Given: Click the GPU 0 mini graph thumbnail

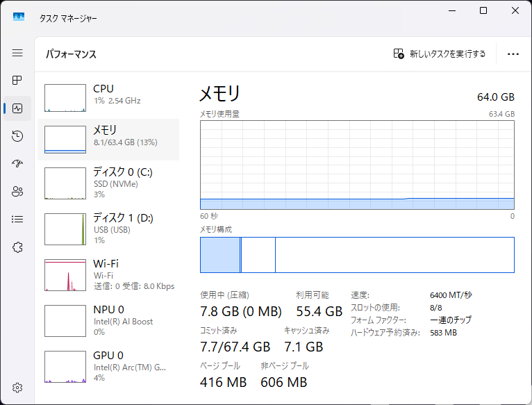Looking at the screenshot, I should coord(65,367).
